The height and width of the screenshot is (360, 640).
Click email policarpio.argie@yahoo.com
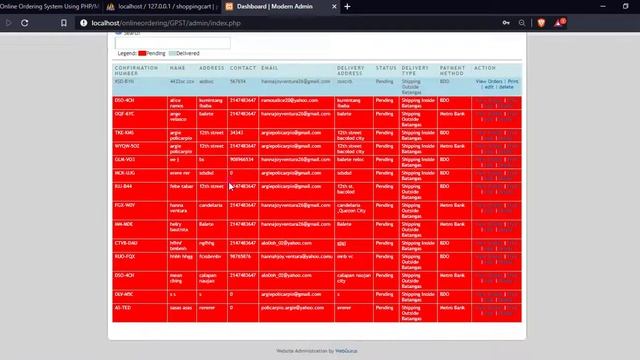coord(293,308)
